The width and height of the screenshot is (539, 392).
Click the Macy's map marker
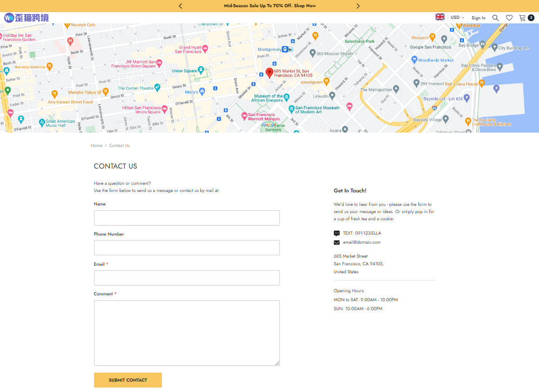click(202, 91)
